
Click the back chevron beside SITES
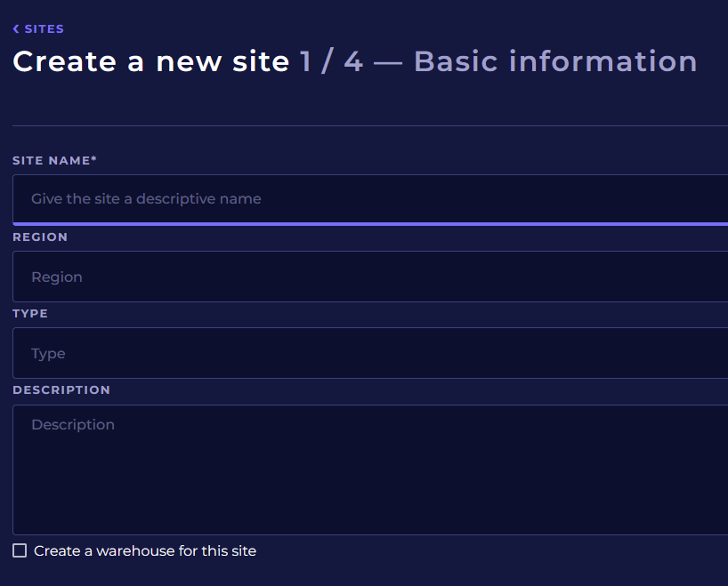point(16,29)
